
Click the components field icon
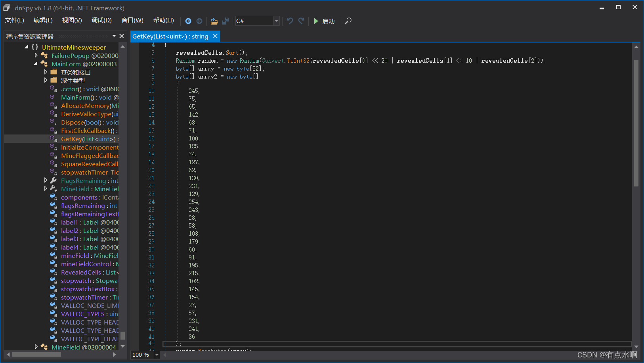54,197
